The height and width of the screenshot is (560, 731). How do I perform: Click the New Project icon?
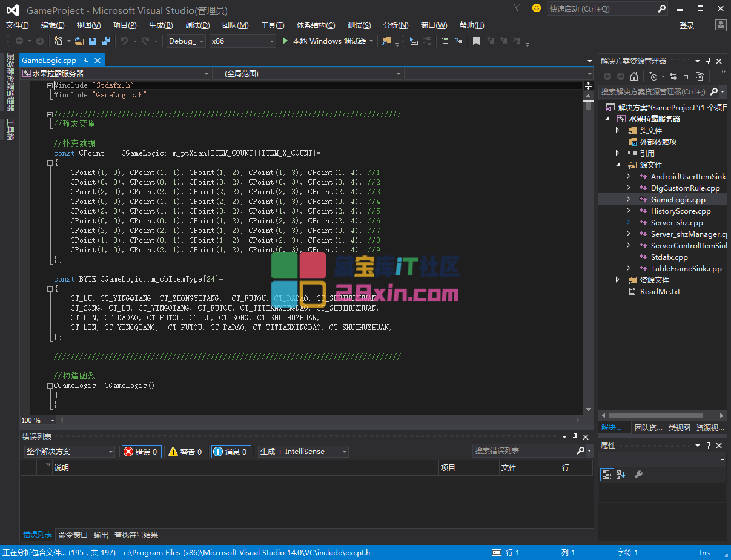pos(59,41)
